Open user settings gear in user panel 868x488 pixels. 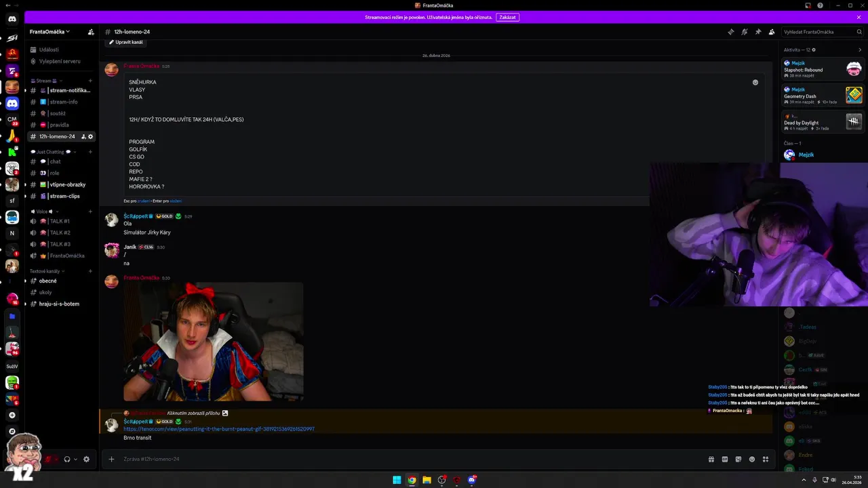pyautogui.click(x=86, y=459)
